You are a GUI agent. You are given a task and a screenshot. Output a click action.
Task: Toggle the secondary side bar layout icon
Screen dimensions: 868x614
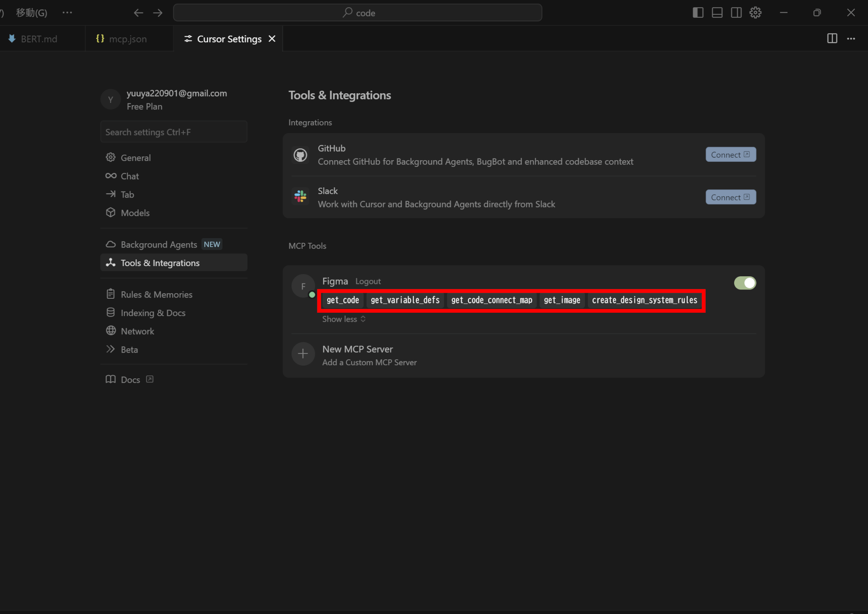[736, 13]
